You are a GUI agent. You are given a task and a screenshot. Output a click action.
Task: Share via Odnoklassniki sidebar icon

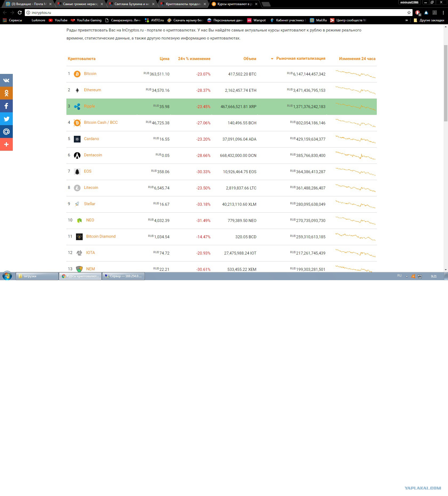click(x=6, y=93)
